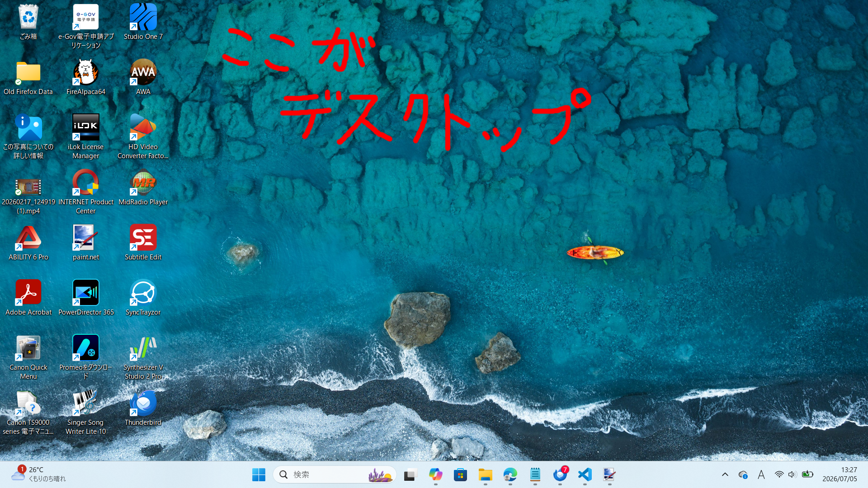This screenshot has height=488, width=868.
Task: Open the speaker volume tray icon
Action: 792,474
